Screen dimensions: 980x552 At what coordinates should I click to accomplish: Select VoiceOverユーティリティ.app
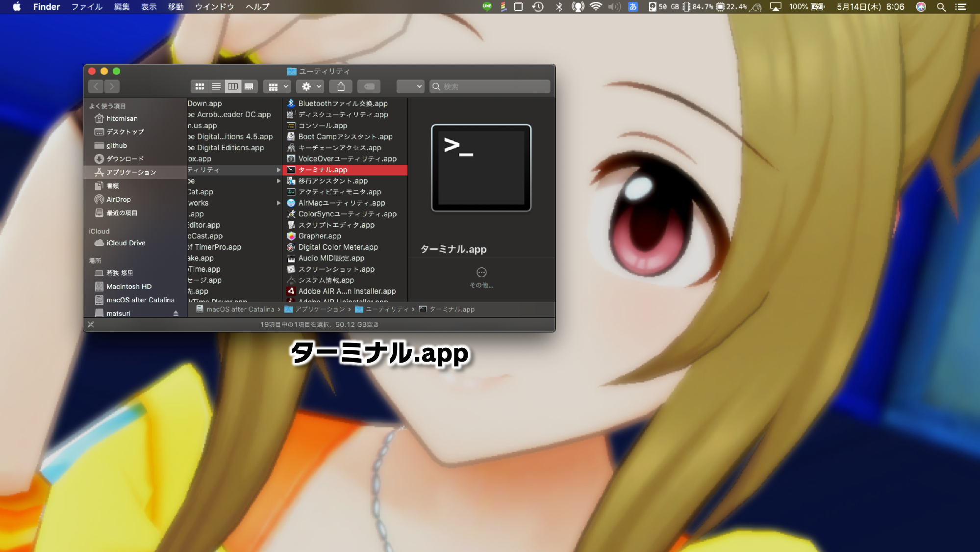(x=345, y=158)
